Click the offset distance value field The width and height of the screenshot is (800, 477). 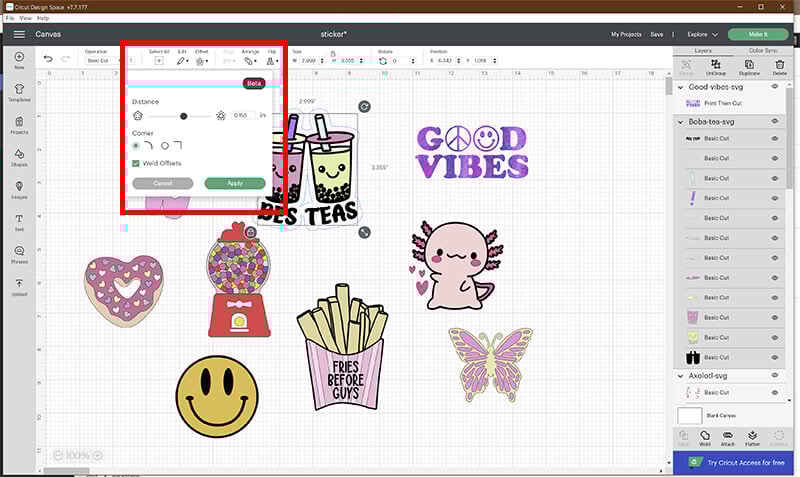click(x=242, y=115)
